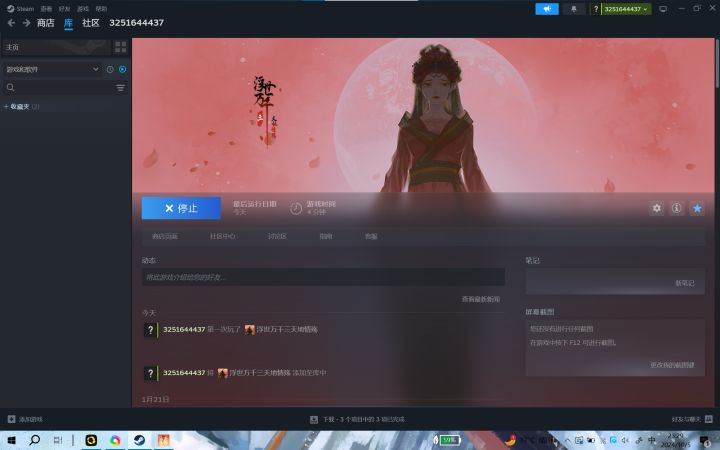The height and width of the screenshot is (450, 720).
Task: Open the 指南 (Guides) link
Action: point(326,236)
